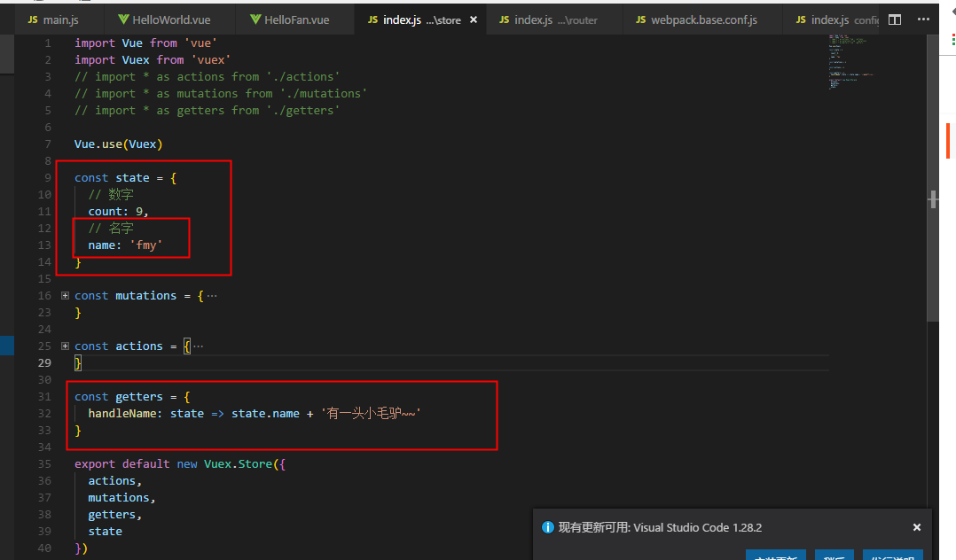The image size is (956, 560).
Task: Click line number 29 in the gutter
Action: click(x=44, y=363)
